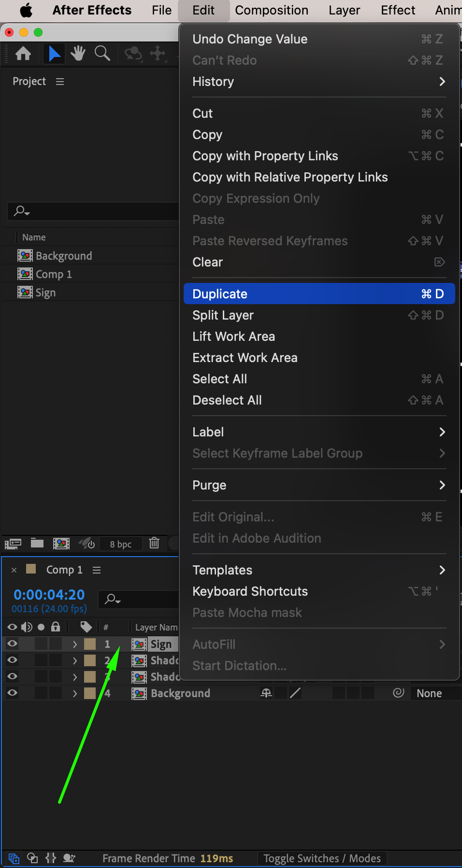Image resolution: width=462 pixels, height=868 pixels.
Task: Delete selected project item with trash icon
Action: (x=154, y=543)
